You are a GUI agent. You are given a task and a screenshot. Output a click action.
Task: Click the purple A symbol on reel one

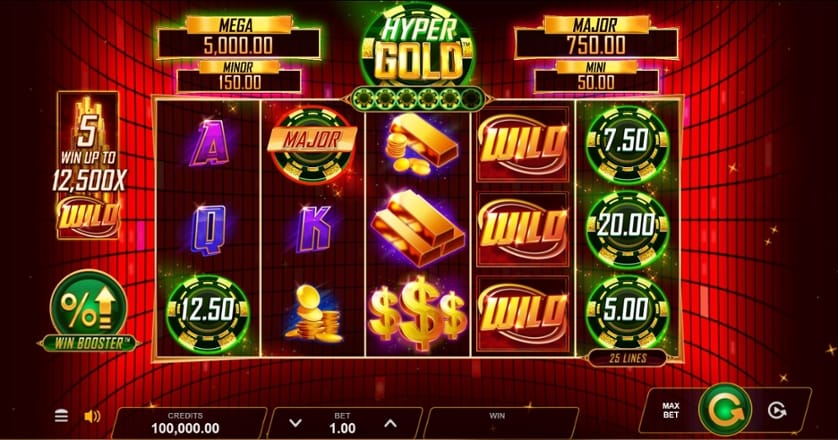[x=209, y=143]
